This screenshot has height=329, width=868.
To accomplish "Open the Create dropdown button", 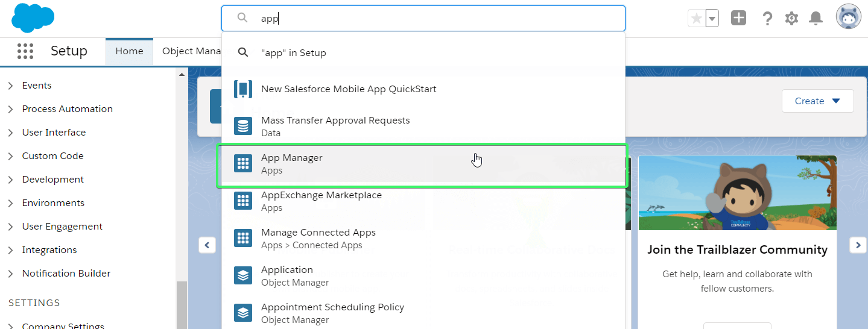I will [817, 101].
